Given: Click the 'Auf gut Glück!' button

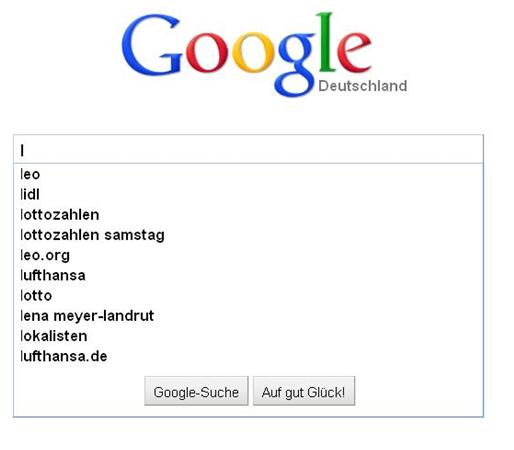Looking at the screenshot, I should point(304,391).
